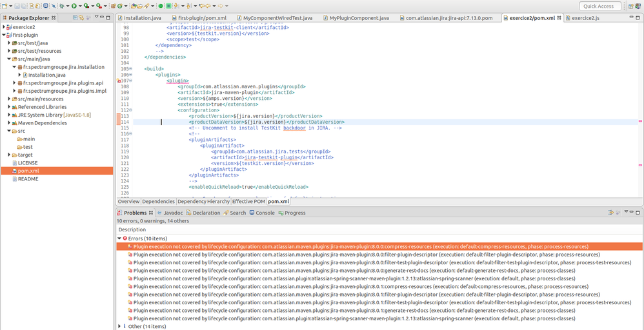Click the Forward navigation arrow
This screenshot has width=644, height=330.
click(x=221, y=6)
